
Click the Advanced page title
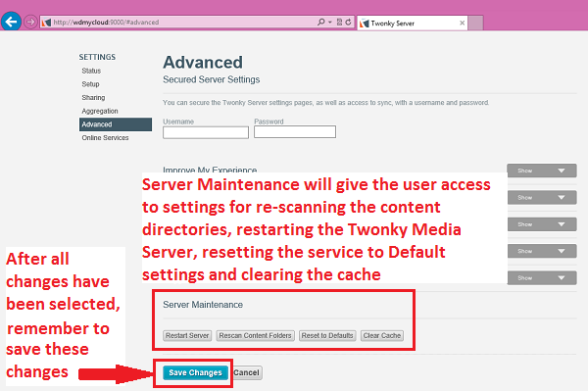(x=203, y=63)
